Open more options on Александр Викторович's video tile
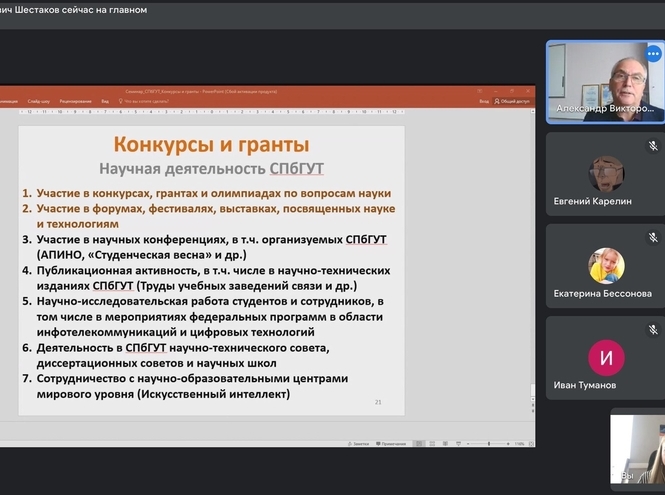The height and width of the screenshot is (495, 665). (653, 54)
